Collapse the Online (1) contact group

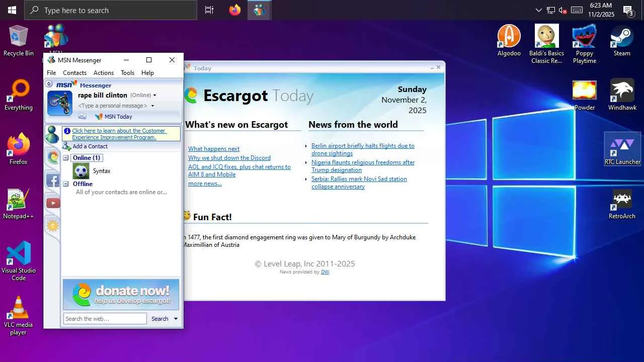[x=65, y=158]
